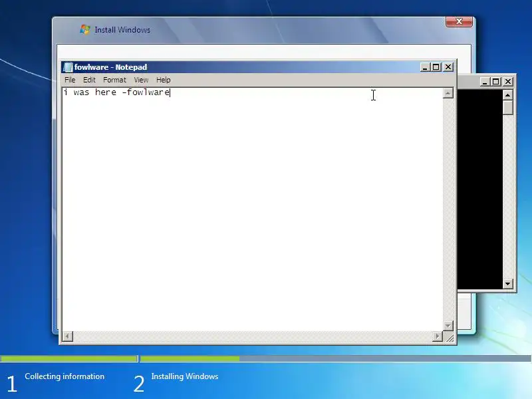The height and width of the screenshot is (399, 532).
Task: Minimize the fowlware Notepad window
Action: click(x=425, y=67)
